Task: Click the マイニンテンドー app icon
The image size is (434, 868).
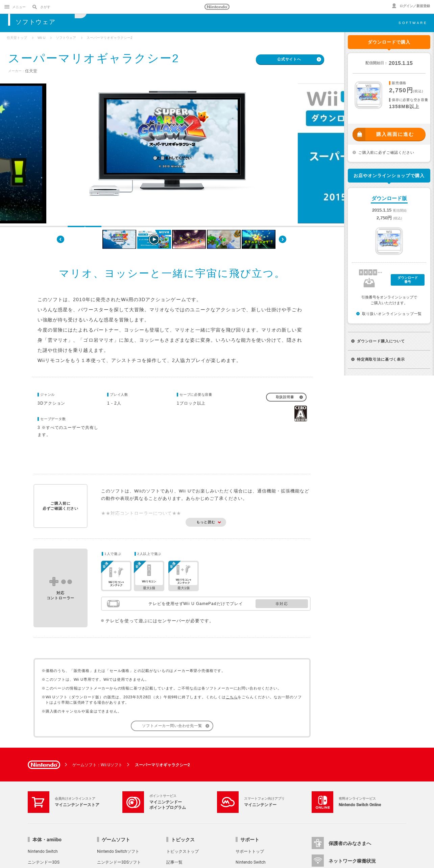Action: click(x=228, y=802)
